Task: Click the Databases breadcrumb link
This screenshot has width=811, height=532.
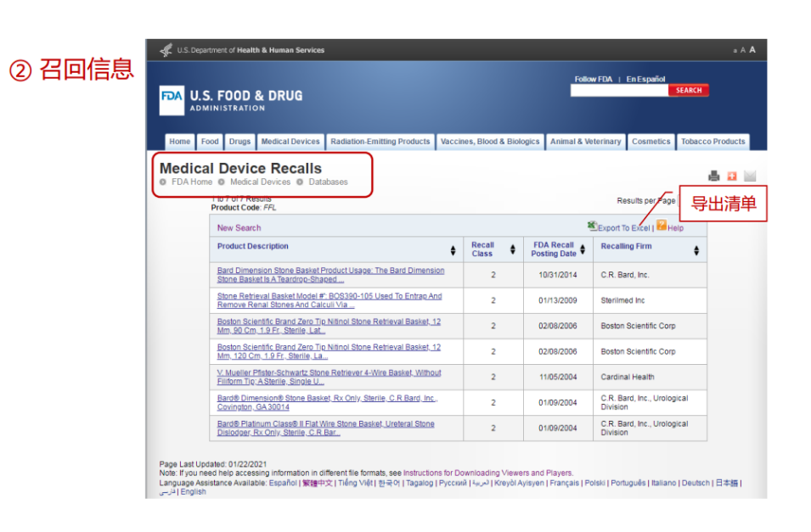Action: coord(328,182)
